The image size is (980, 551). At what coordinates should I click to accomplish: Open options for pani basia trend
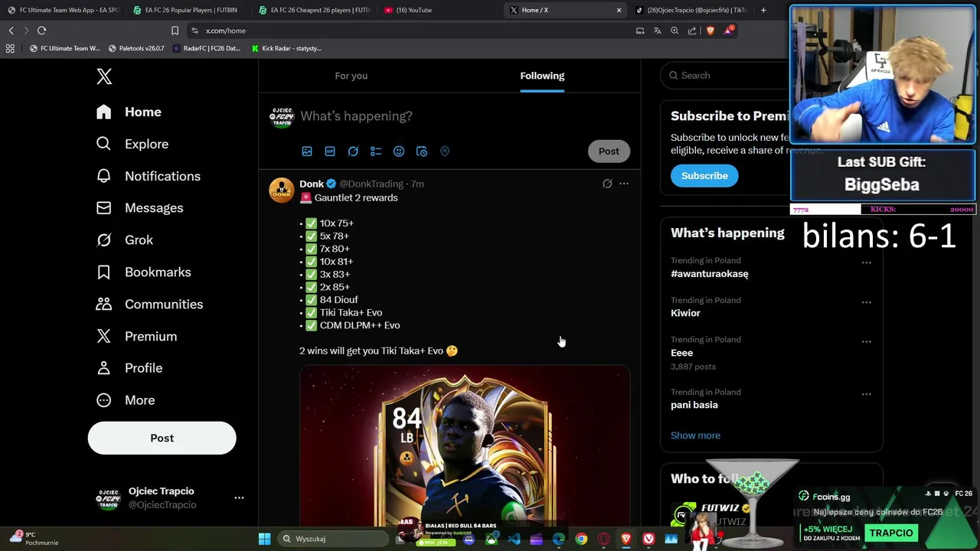[866, 394]
